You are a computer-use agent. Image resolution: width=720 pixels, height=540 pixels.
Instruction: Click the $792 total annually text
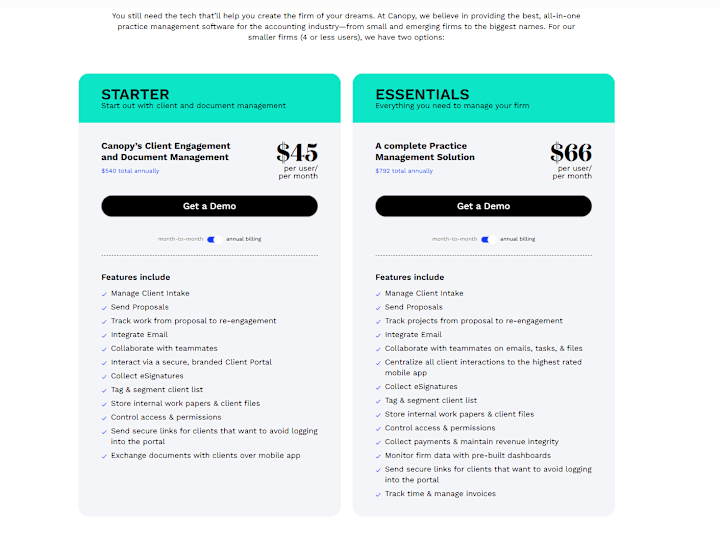(404, 171)
